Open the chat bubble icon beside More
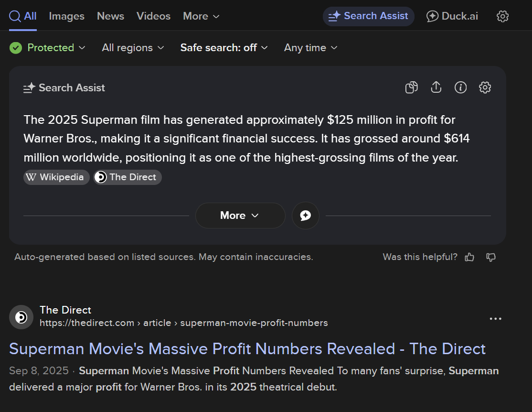The height and width of the screenshot is (412, 532). pyautogui.click(x=305, y=216)
